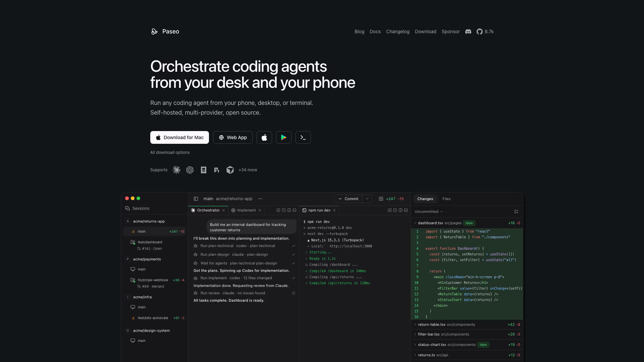Viewport: 644px width, 362px height.
Task: Open the Docs nav link
Action: pyautogui.click(x=375, y=32)
